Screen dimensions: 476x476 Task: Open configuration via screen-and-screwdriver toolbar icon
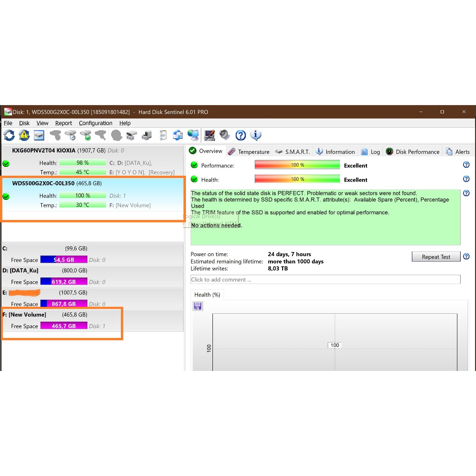[x=209, y=135]
